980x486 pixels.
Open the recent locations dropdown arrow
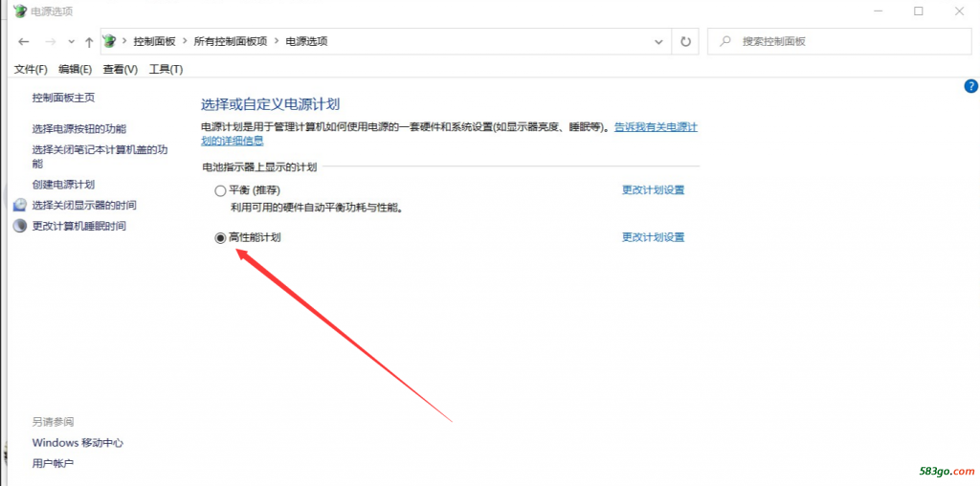pyautogui.click(x=70, y=42)
